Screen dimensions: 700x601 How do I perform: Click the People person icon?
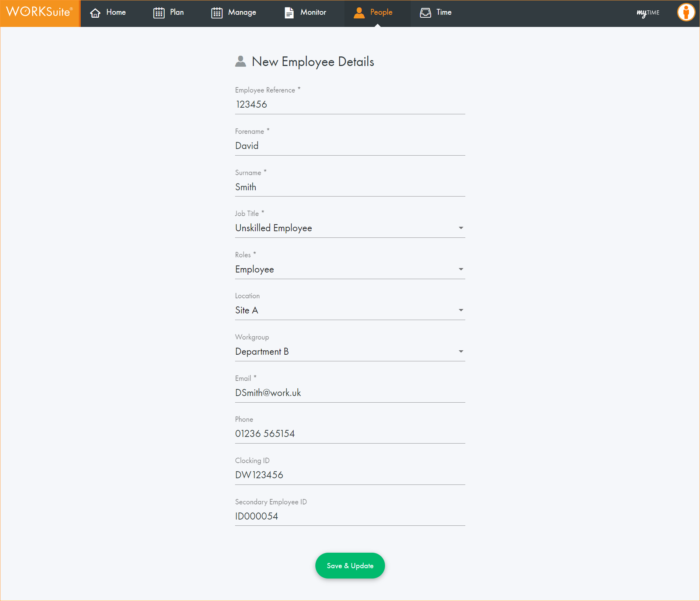tap(359, 13)
